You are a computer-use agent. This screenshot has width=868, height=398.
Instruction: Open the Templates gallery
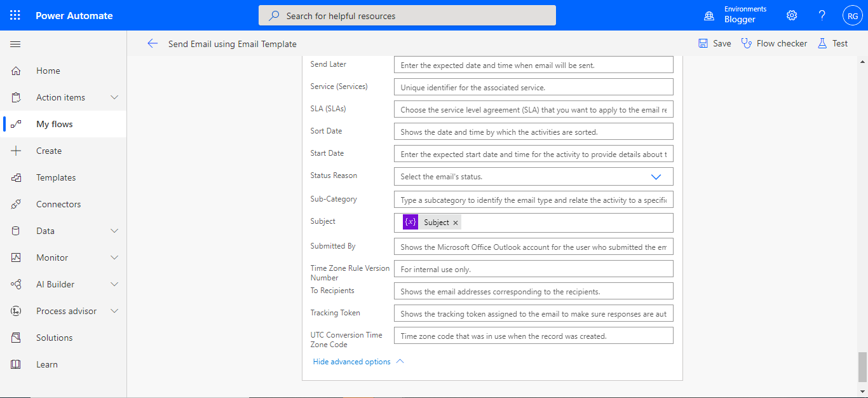(55, 177)
